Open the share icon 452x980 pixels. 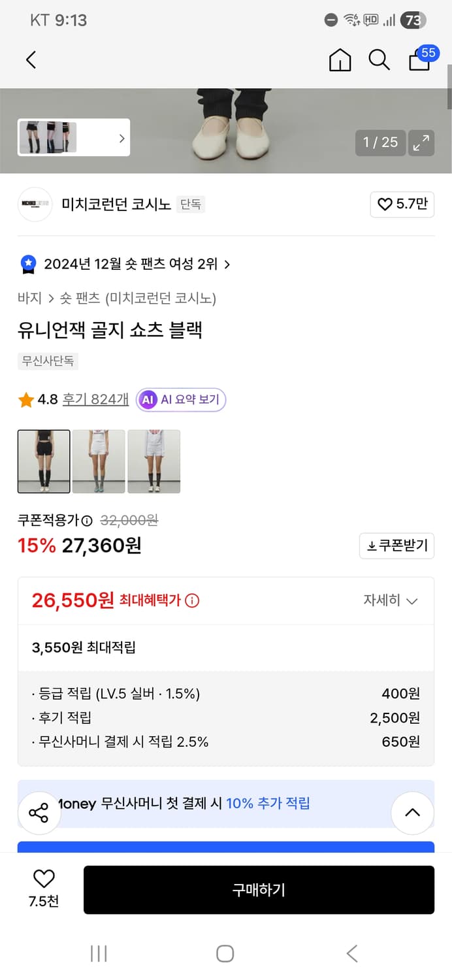(x=39, y=812)
